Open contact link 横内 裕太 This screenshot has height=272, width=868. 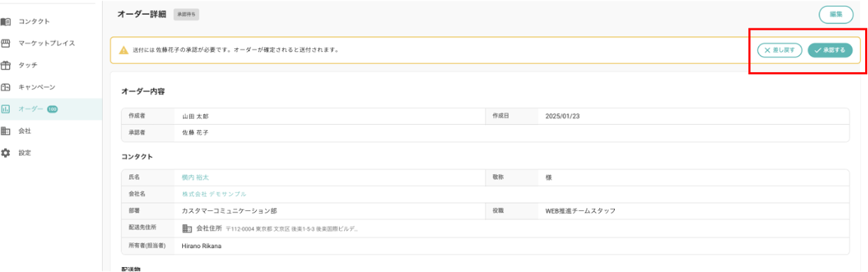pyautogui.click(x=196, y=177)
